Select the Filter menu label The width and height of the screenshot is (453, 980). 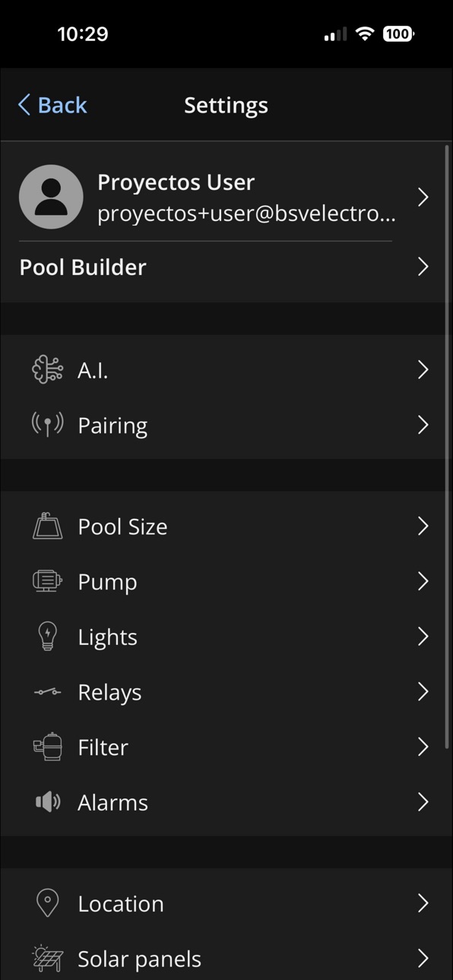[x=103, y=748]
